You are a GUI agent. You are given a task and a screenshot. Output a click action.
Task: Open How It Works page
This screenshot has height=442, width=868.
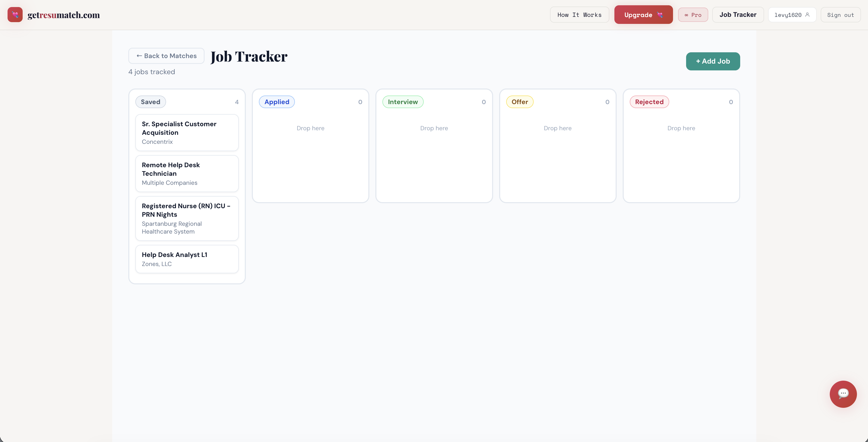(x=579, y=15)
